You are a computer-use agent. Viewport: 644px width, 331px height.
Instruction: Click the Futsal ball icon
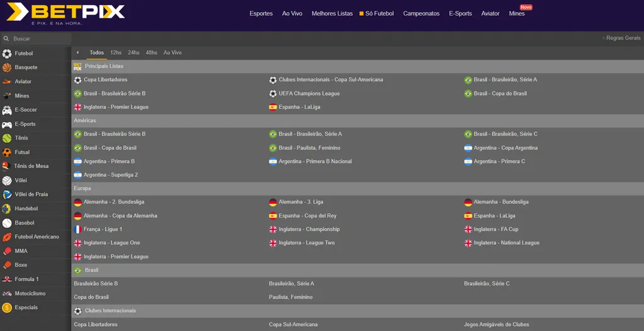pos(7,152)
